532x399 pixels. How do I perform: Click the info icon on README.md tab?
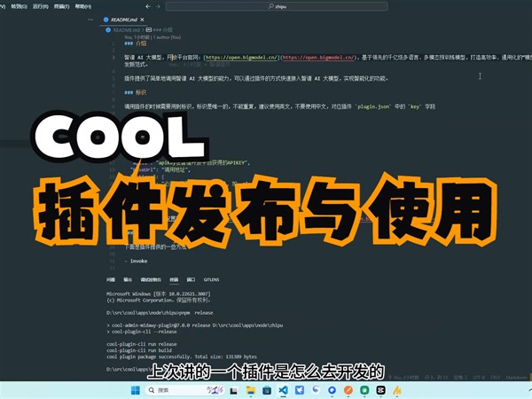106,20
